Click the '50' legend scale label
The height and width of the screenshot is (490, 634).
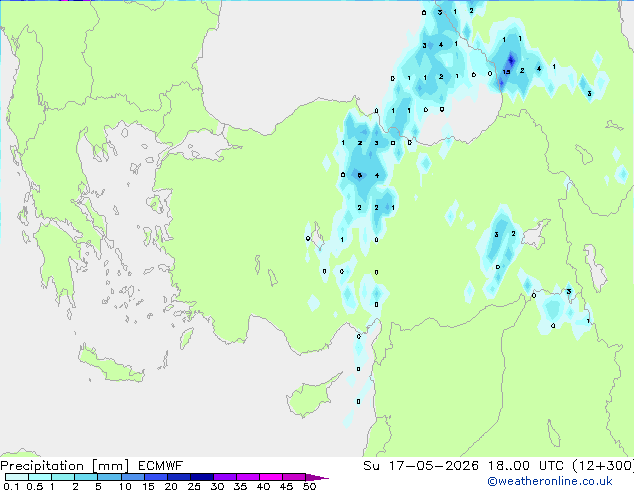pos(309,486)
